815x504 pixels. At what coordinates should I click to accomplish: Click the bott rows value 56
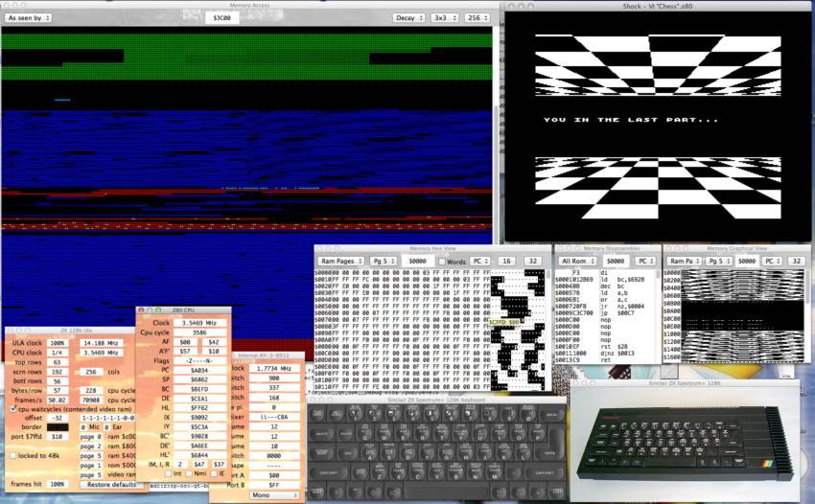[x=58, y=381]
